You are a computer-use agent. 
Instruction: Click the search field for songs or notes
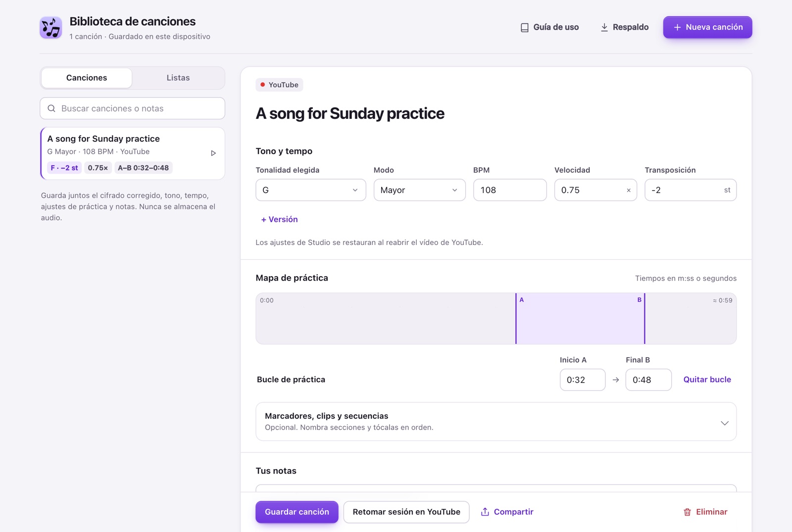pyautogui.click(x=132, y=108)
